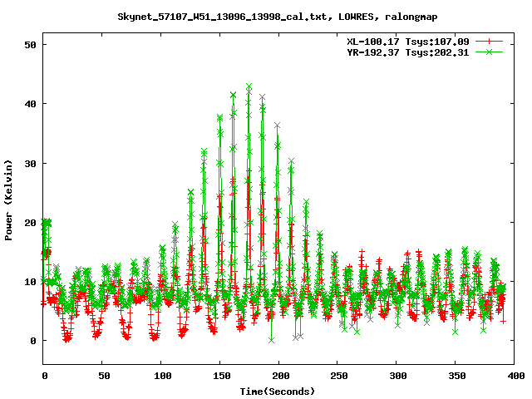The height and width of the screenshot is (399, 532).
Task: Click y-axis tick label 10
Action: click(x=30, y=282)
